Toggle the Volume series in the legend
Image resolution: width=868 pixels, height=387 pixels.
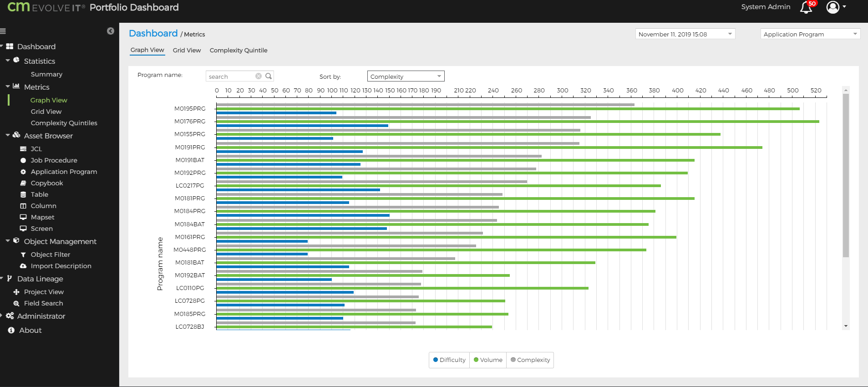pos(488,360)
